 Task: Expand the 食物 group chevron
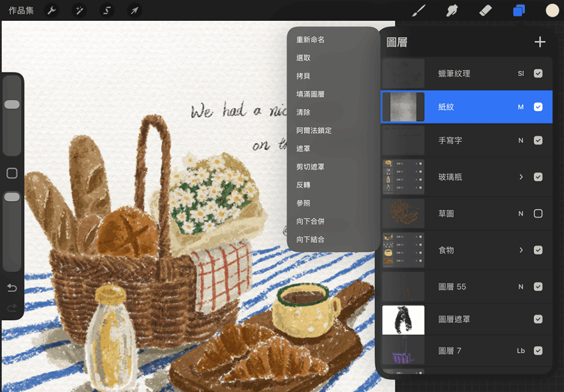click(x=521, y=250)
